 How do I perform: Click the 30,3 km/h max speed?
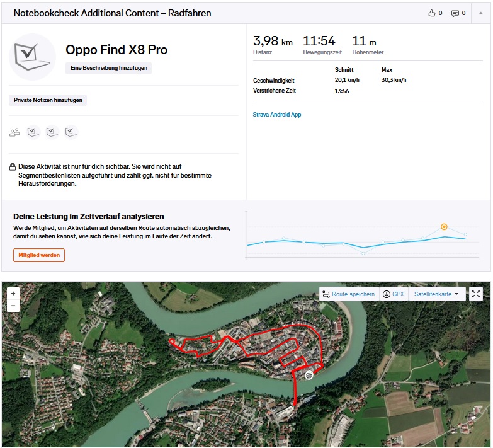click(x=394, y=80)
